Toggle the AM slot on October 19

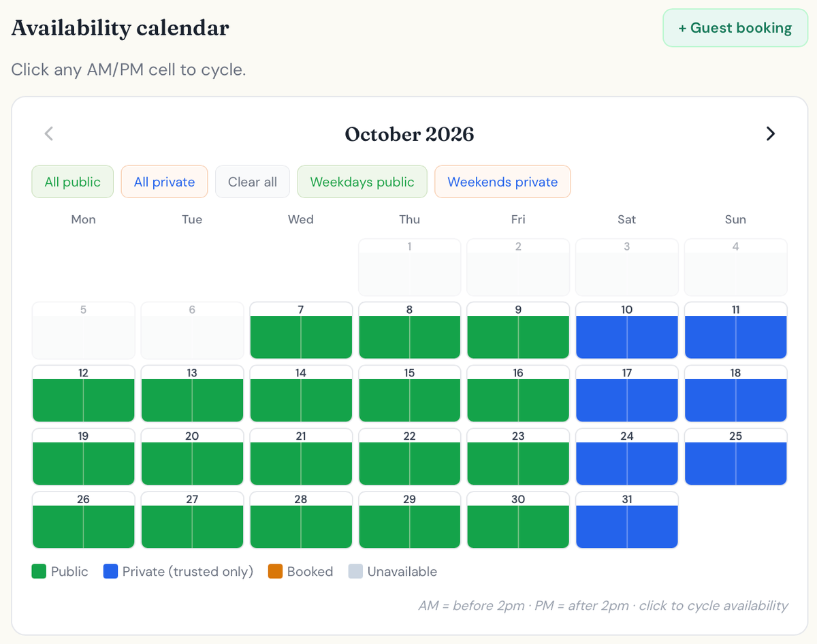(x=58, y=464)
